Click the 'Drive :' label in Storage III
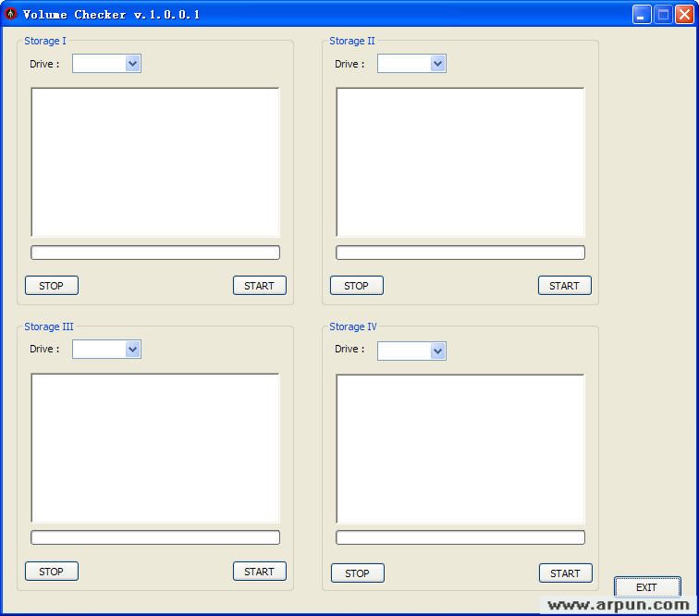 pyautogui.click(x=44, y=349)
